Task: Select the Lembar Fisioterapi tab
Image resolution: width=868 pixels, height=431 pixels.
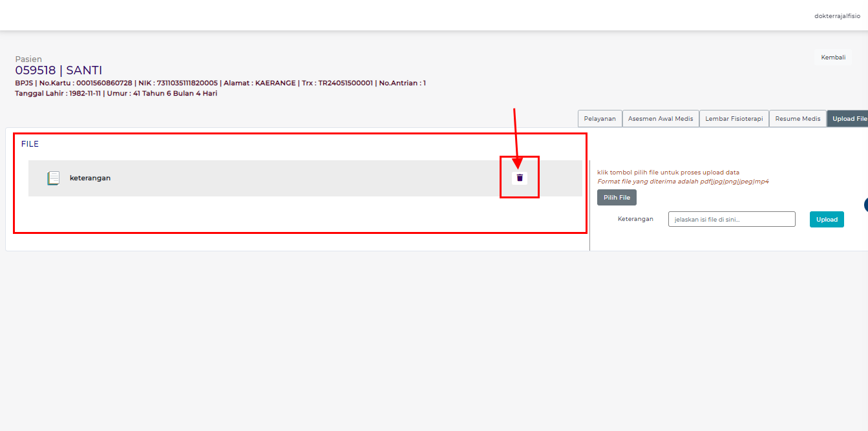Action: click(734, 119)
